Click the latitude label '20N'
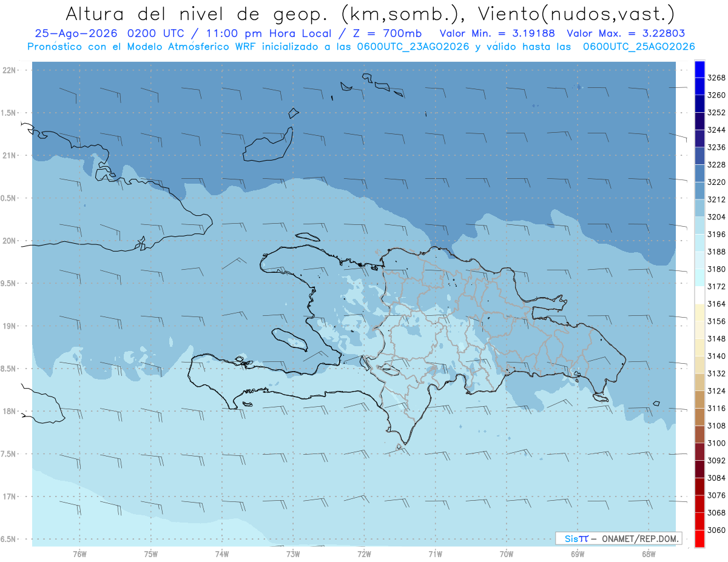Image resolution: width=728 pixels, height=562 pixels. coord(10,241)
